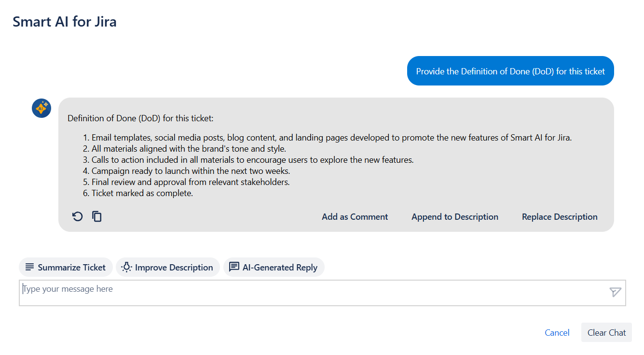This screenshot has height=355, width=644.
Task: Click the first DoD item about email templates
Action: click(331, 138)
